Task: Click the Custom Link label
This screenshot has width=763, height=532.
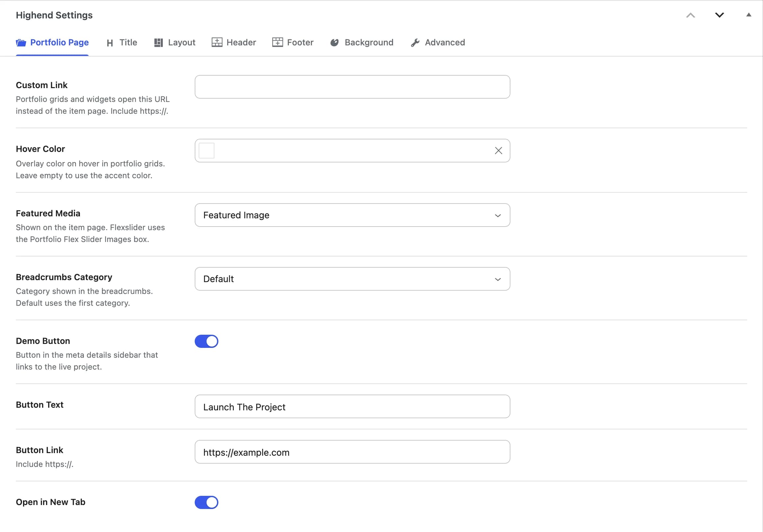Action: tap(41, 85)
